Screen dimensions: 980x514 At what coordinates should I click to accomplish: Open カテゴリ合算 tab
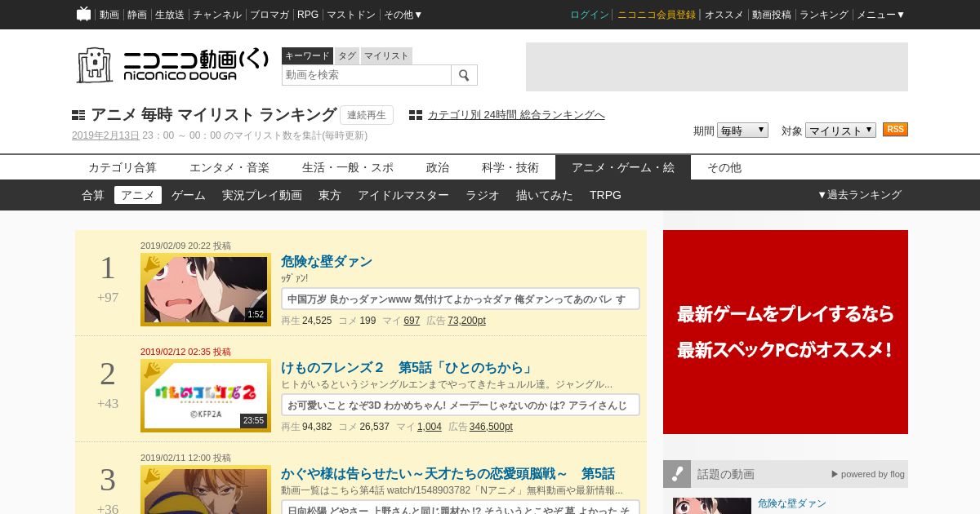coord(122,167)
